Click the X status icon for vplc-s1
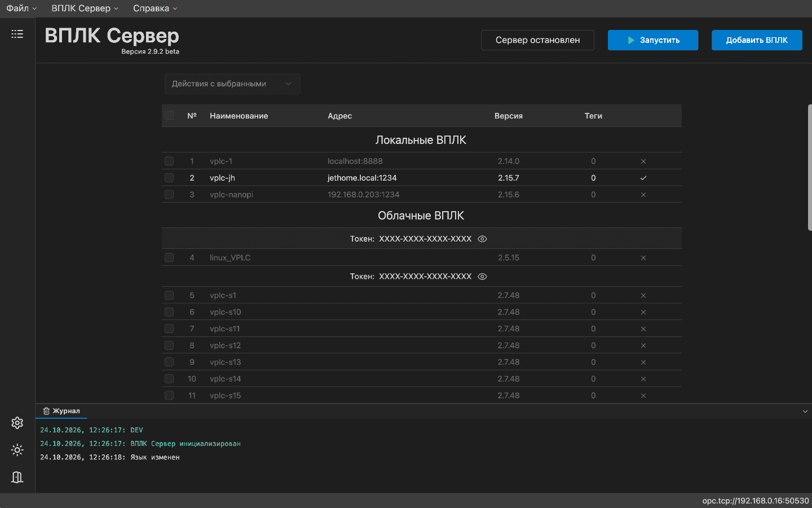 [643, 296]
